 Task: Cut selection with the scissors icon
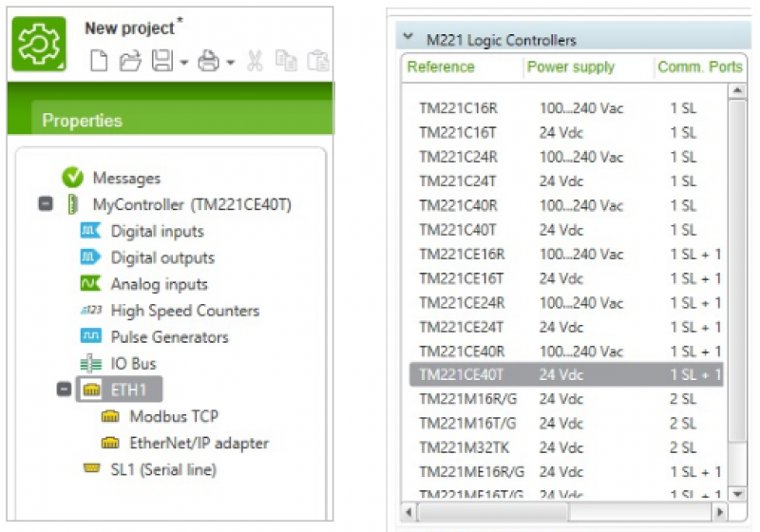pyautogui.click(x=255, y=61)
